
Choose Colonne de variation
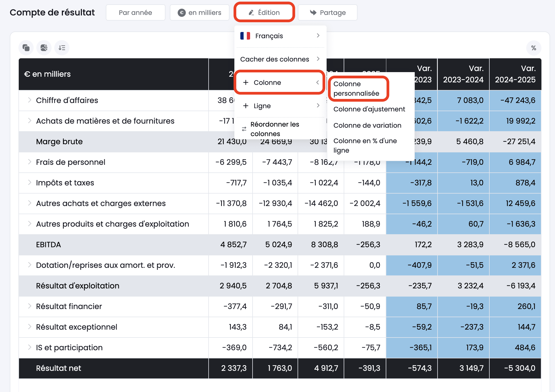tap(367, 125)
